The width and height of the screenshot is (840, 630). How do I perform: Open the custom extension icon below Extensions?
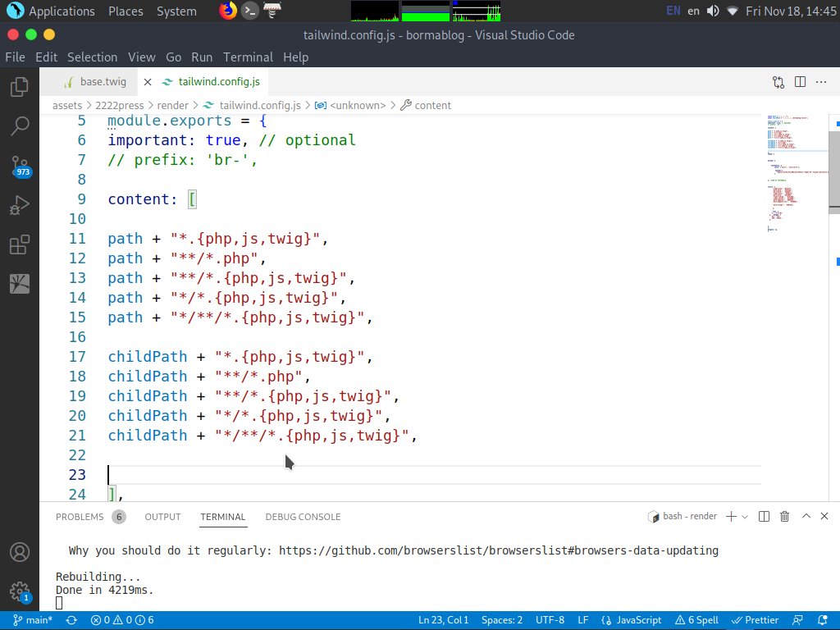[20, 284]
